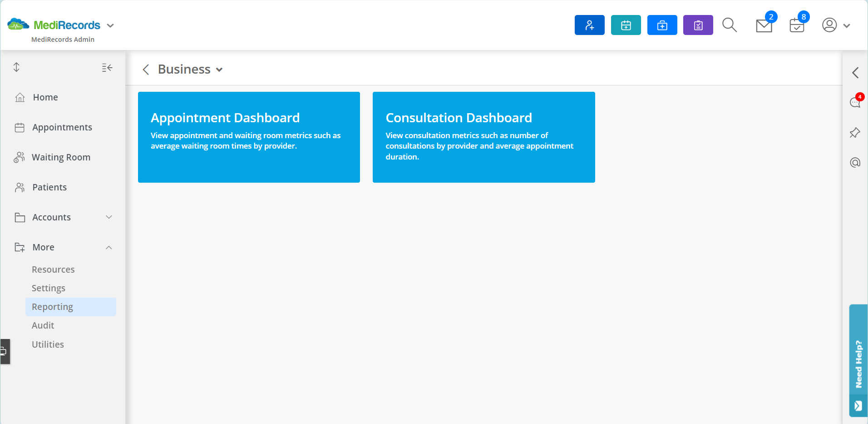
Task: Click the blue medical kit quick button
Action: coord(662,25)
